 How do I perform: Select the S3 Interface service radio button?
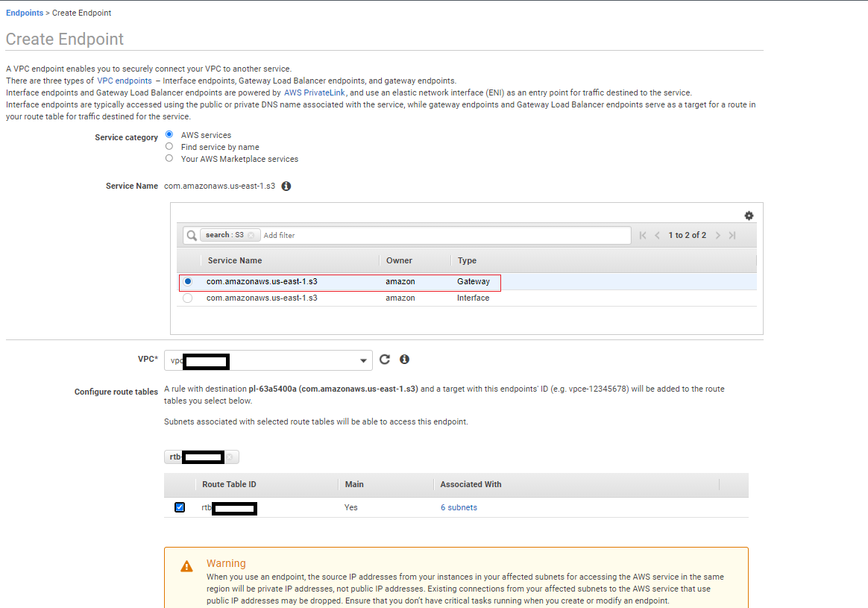188,298
